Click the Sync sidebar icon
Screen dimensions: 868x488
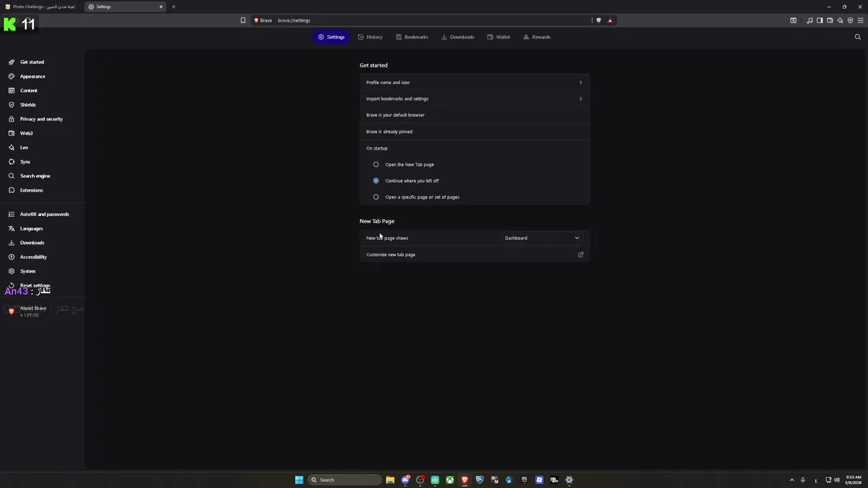[x=12, y=161]
